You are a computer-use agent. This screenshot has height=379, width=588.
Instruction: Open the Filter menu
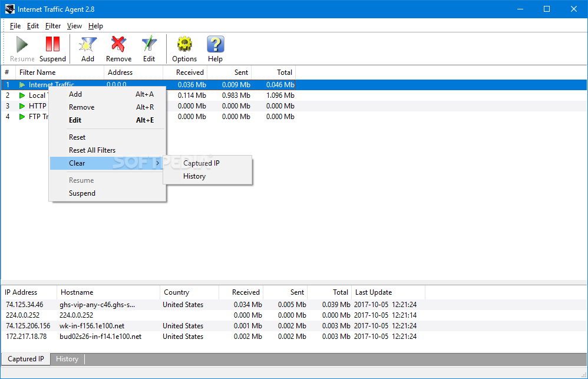click(53, 26)
